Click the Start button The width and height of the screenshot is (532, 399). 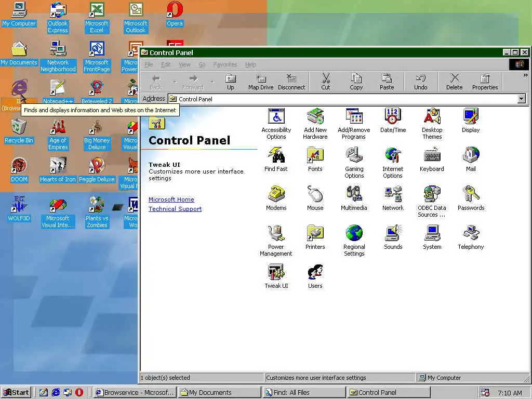click(x=16, y=393)
